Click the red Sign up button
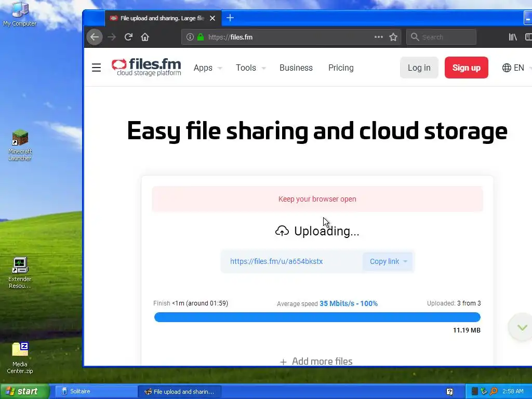The width and height of the screenshot is (532, 399). (x=466, y=68)
